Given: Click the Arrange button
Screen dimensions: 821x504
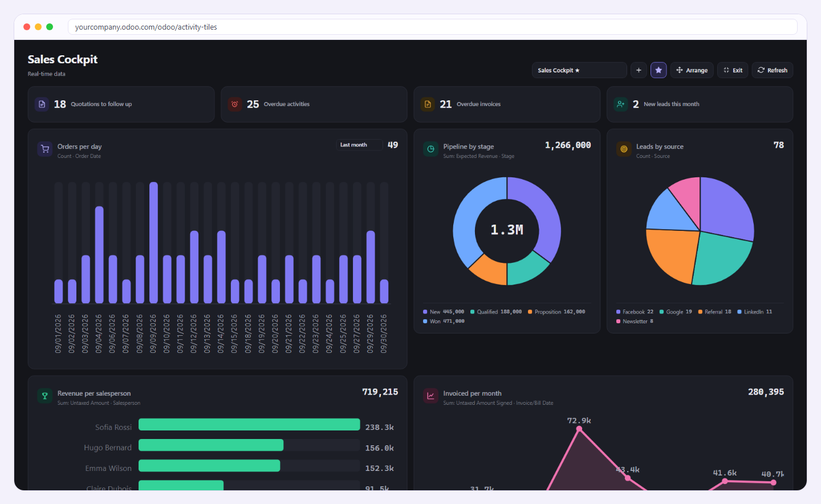Looking at the screenshot, I should coord(692,70).
